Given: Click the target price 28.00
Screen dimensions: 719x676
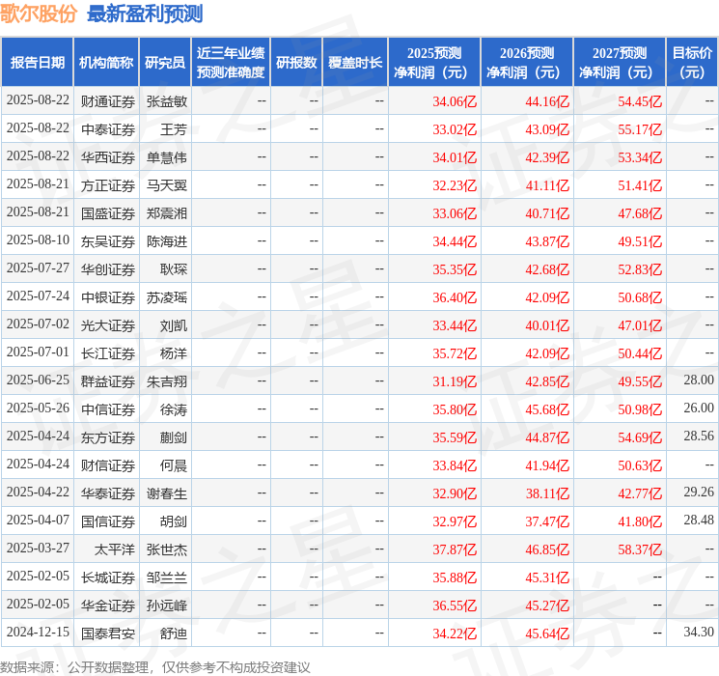Looking at the screenshot, I should click(x=698, y=380).
